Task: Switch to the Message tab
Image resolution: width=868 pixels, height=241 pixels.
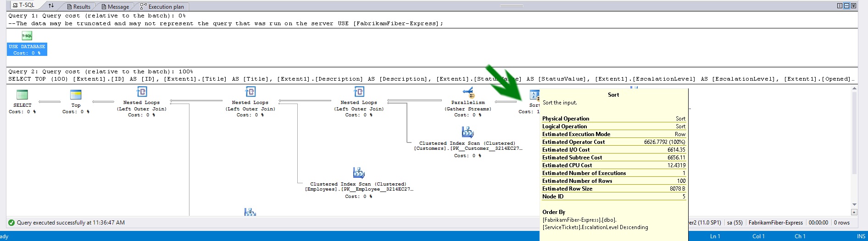Action: pyautogui.click(x=115, y=6)
